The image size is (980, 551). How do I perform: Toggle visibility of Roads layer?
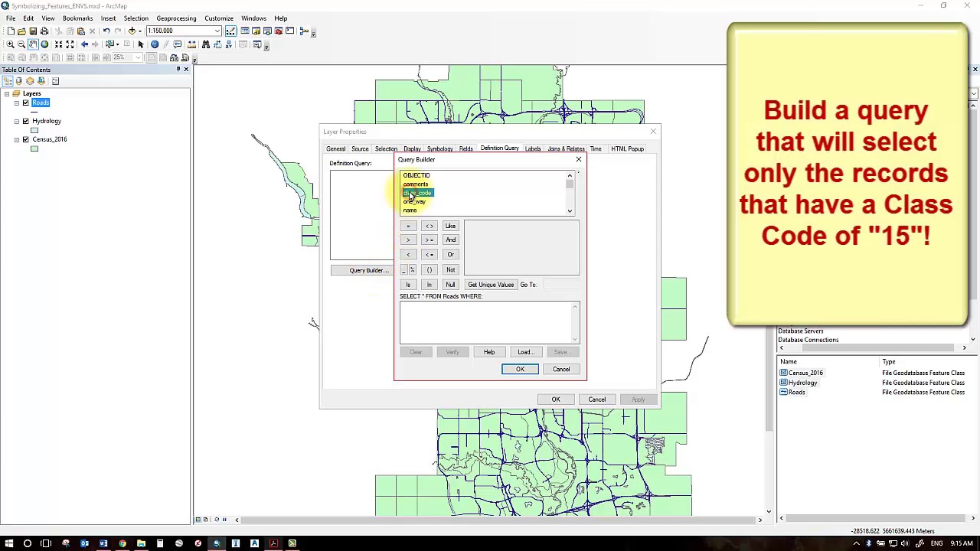25,103
